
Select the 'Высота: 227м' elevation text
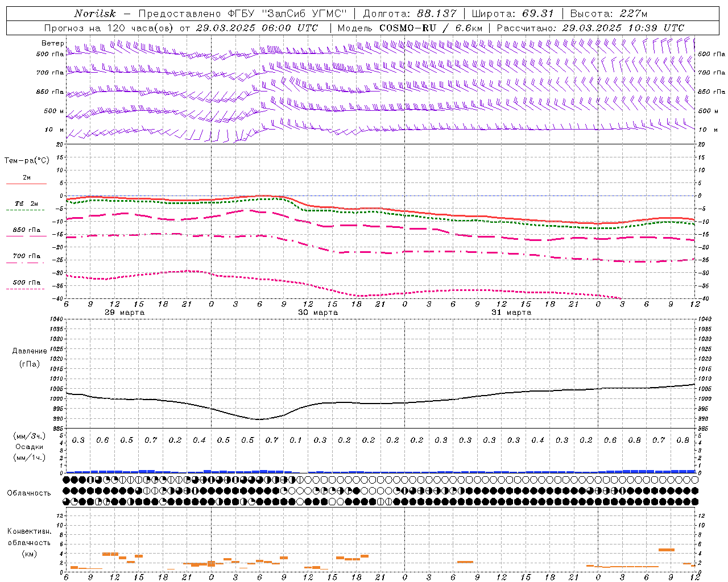point(608,14)
